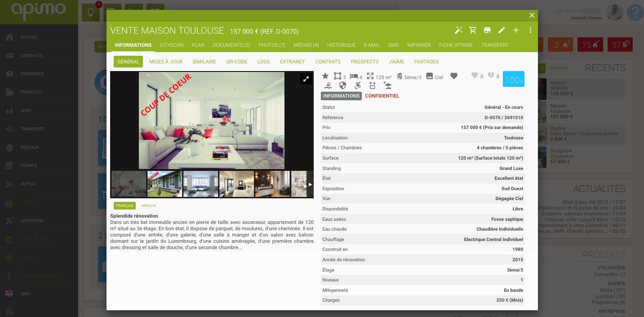Click the swimming pool feature icon
This screenshot has width=644, height=317.
[329, 85]
